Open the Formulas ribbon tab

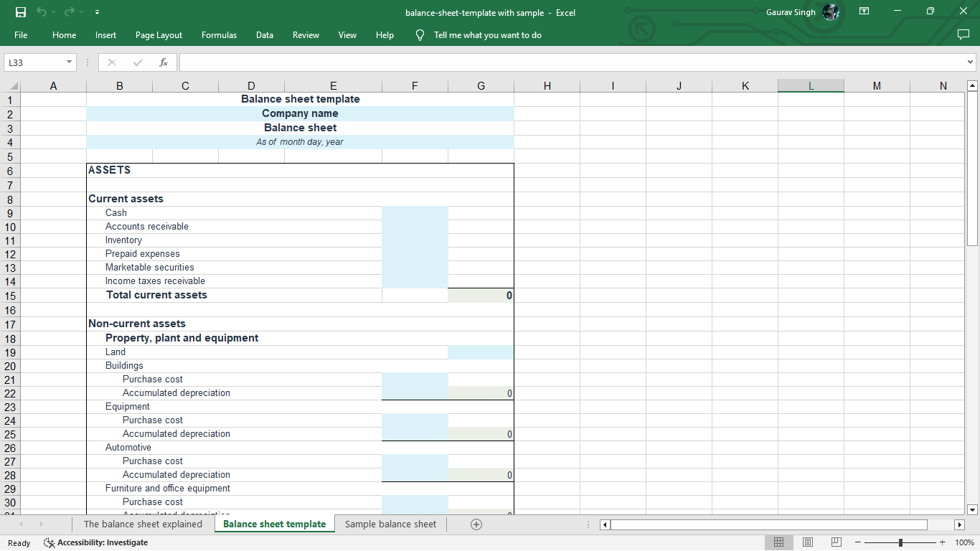point(219,34)
